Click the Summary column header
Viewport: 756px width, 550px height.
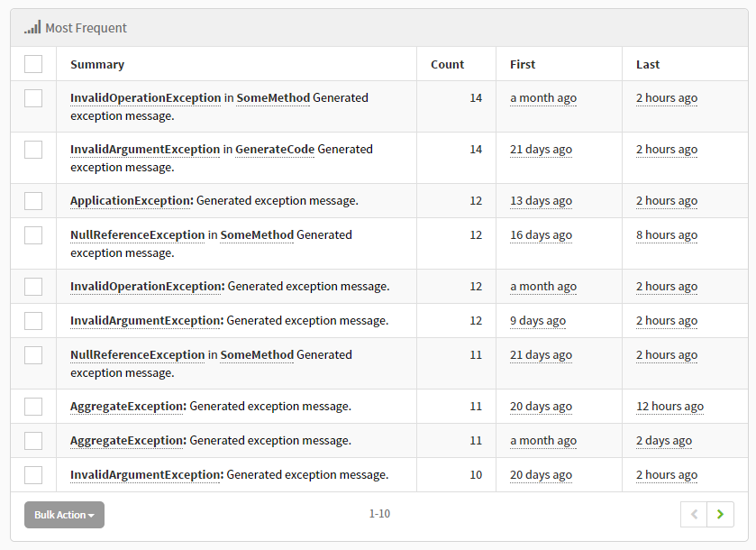click(96, 64)
